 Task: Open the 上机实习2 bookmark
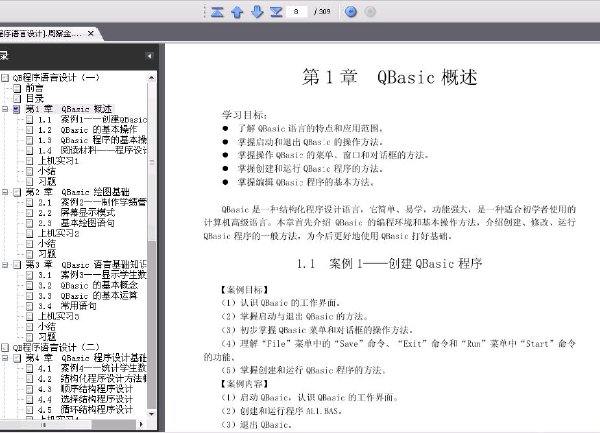(58, 233)
